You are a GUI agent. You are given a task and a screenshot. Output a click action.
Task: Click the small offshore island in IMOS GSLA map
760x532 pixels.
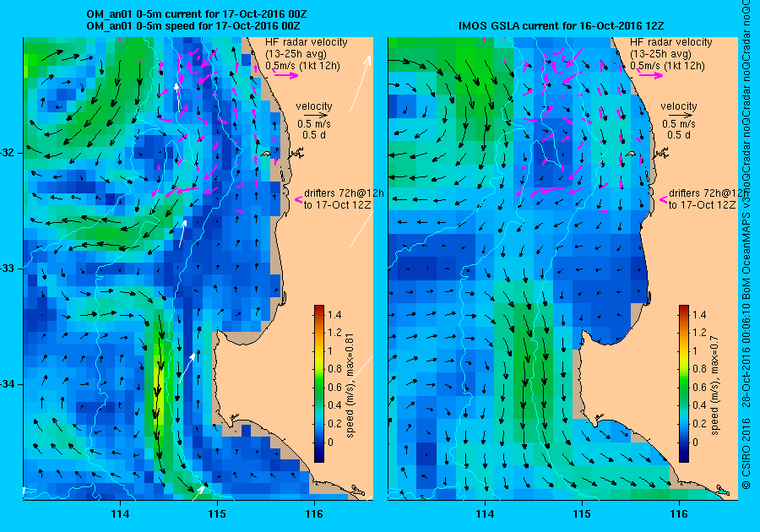pyautogui.click(x=630, y=154)
